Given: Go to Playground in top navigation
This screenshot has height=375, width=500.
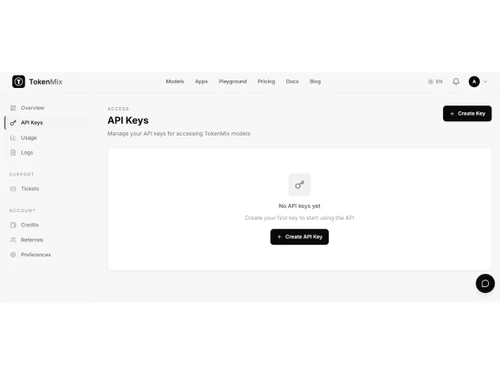Looking at the screenshot, I should click(233, 81).
